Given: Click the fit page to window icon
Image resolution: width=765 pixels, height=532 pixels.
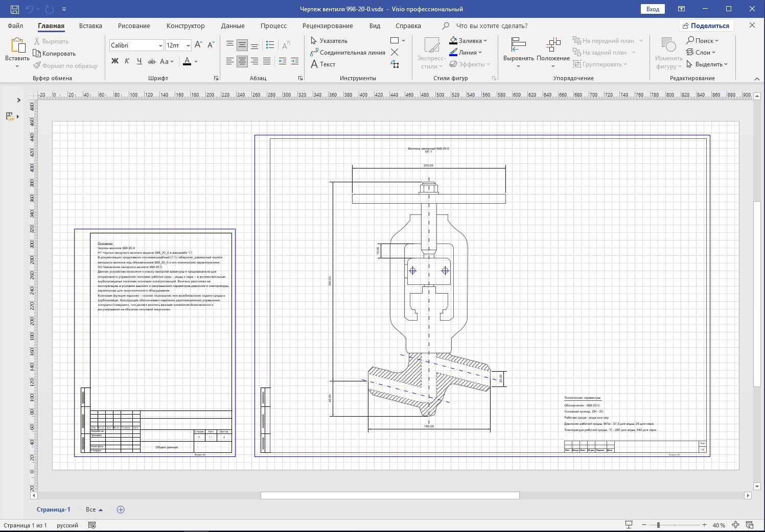Looking at the screenshot, I should click(x=735, y=525).
